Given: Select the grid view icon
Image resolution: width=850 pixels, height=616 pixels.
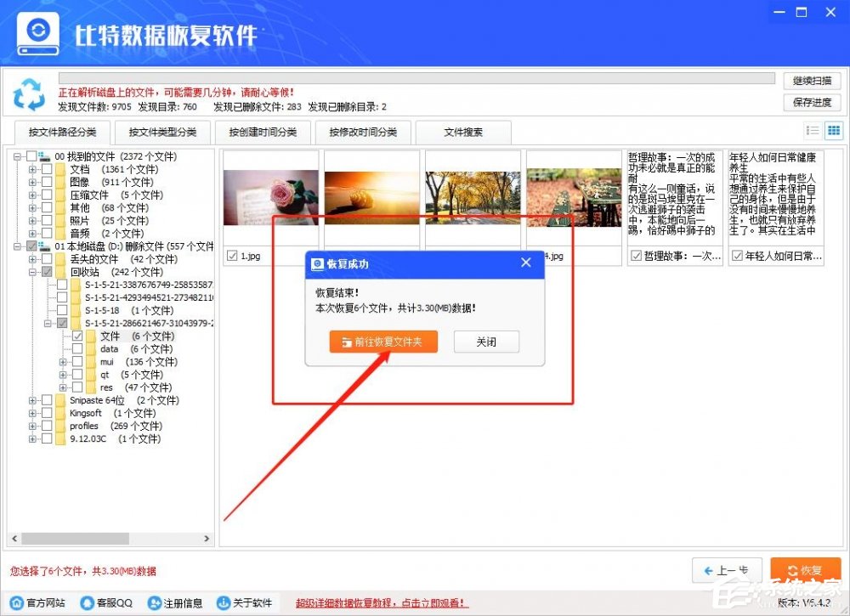Looking at the screenshot, I should 834,130.
